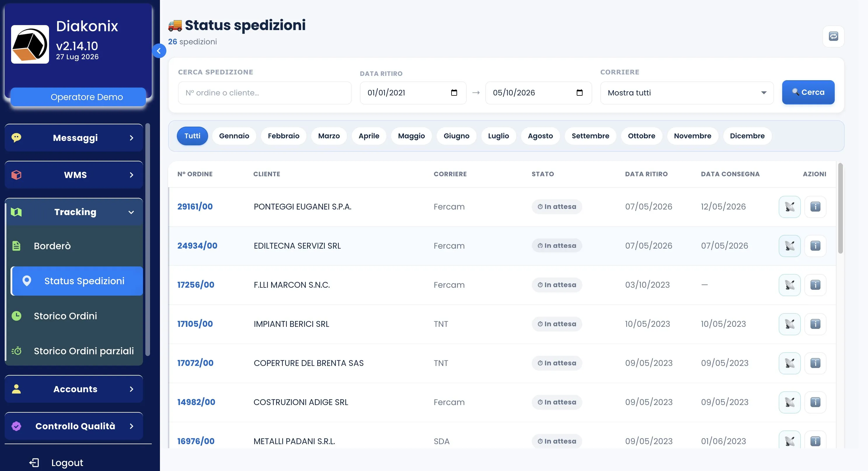Expand the Controllo Qualità section
Screen dimensions: 868x471
coord(74,426)
